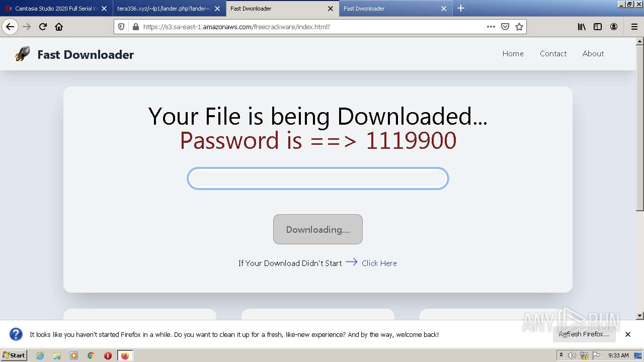The image size is (644, 362).
Task: Show hidden system tray icons
Action: [x=561, y=355]
